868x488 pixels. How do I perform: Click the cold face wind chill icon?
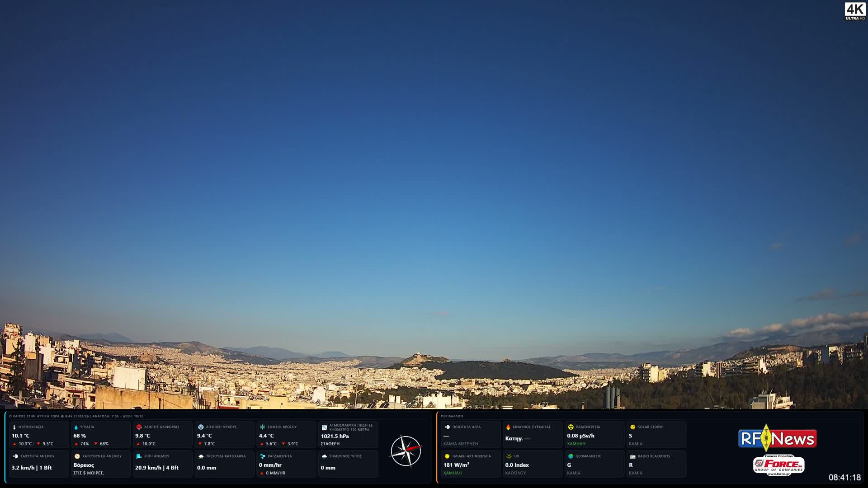[x=201, y=427]
